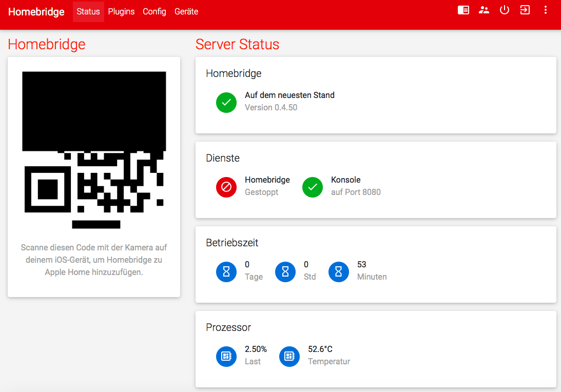561x392 pixels.
Task: Open the users management icon
Action: tap(484, 10)
